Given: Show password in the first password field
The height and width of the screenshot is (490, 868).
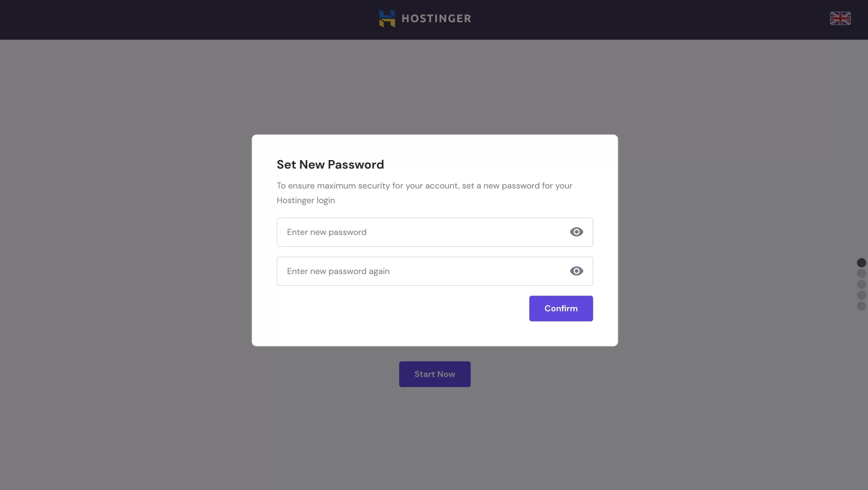Looking at the screenshot, I should coord(576,232).
